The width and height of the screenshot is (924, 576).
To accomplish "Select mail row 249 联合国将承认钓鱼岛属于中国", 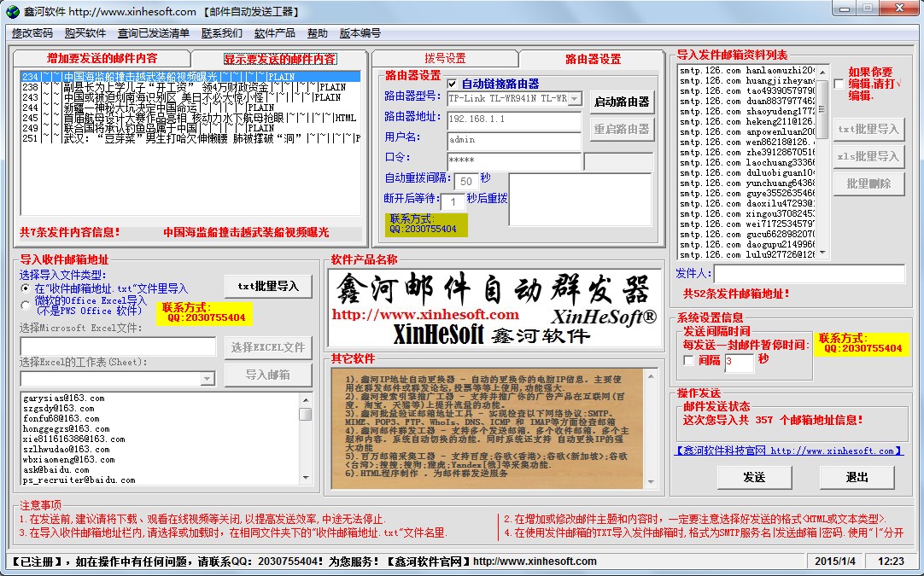I will click(x=190, y=128).
